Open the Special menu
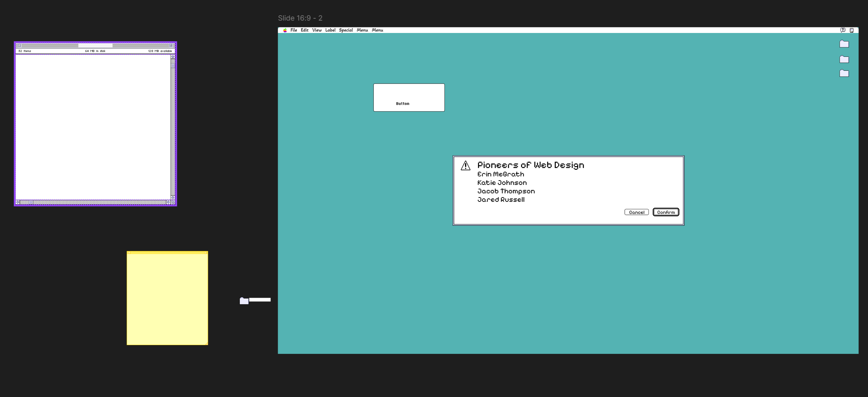This screenshot has width=868, height=397. tap(346, 30)
